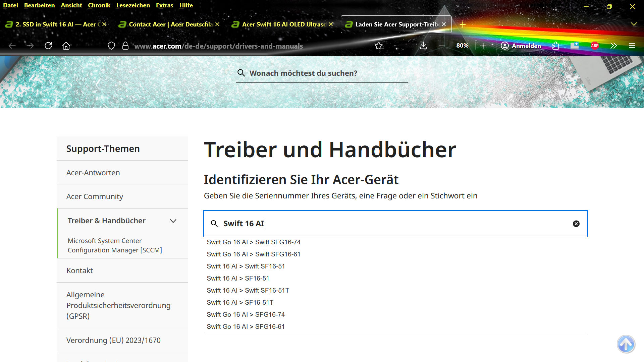Open the Extras menu
Screen dimensions: 644x362
coord(164,5)
